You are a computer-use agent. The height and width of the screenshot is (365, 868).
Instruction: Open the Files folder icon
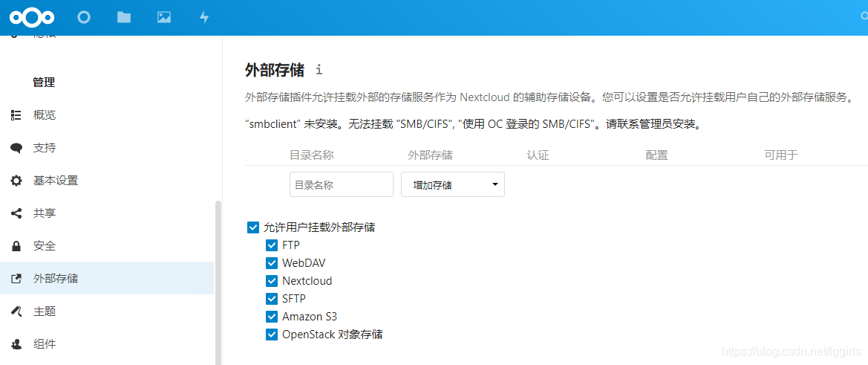(124, 17)
